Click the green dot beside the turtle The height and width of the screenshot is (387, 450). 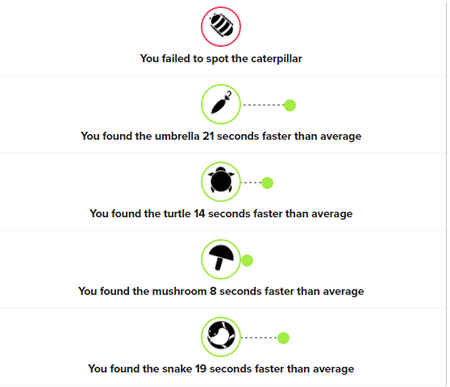[267, 183]
